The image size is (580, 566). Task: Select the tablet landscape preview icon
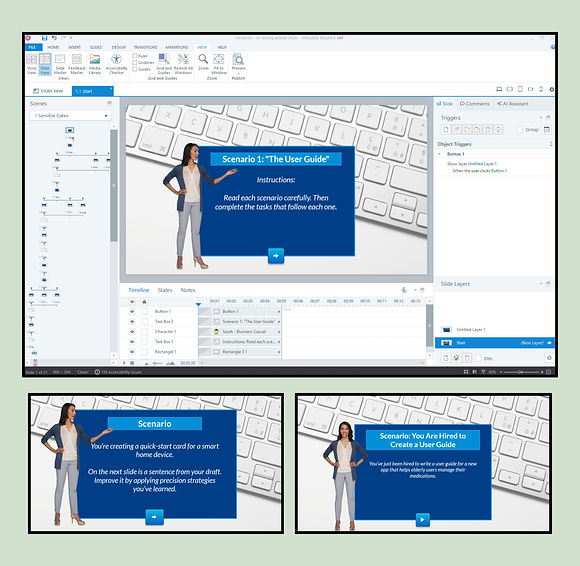point(510,89)
